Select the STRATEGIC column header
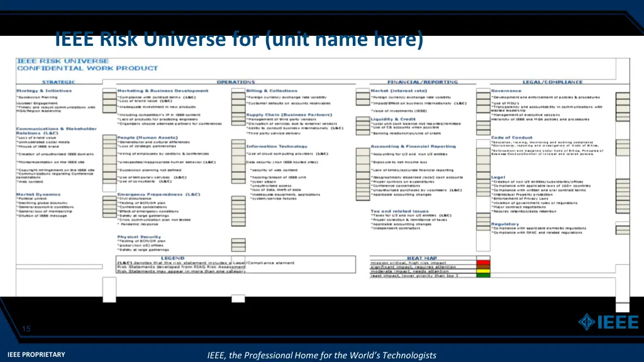This screenshot has height=362, width=644. [58, 82]
